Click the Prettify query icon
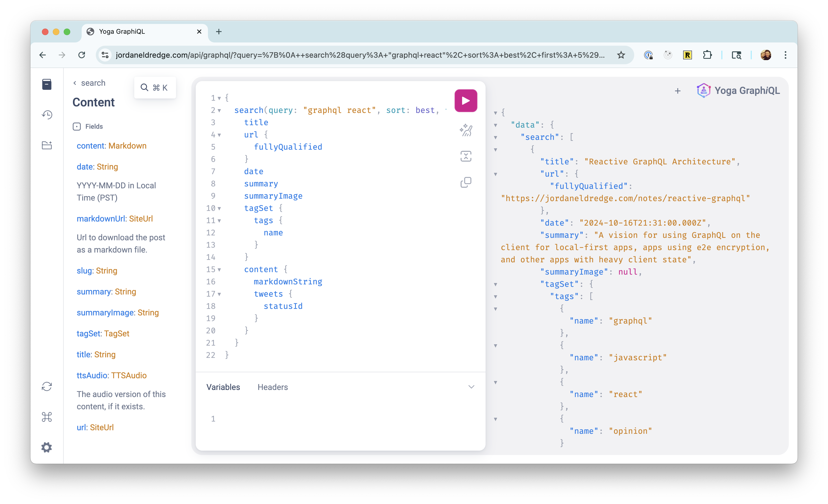The width and height of the screenshot is (828, 504). click(466, 130)
